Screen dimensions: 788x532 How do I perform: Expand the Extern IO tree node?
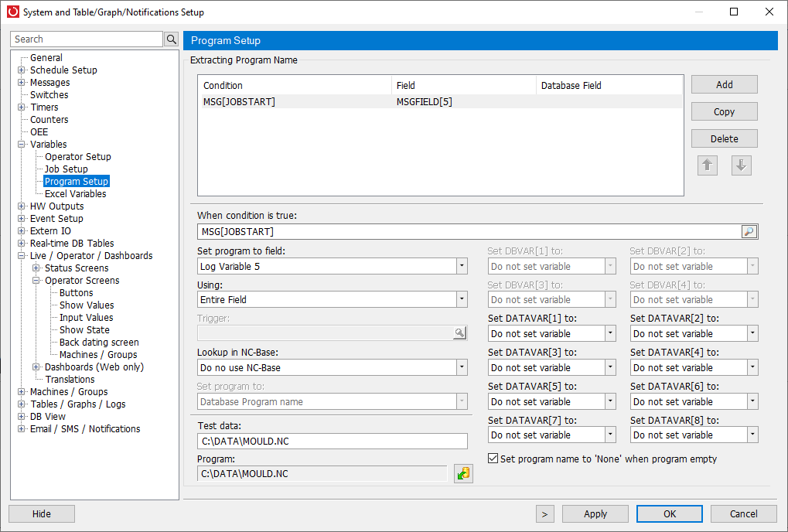(x=21, y=231)
